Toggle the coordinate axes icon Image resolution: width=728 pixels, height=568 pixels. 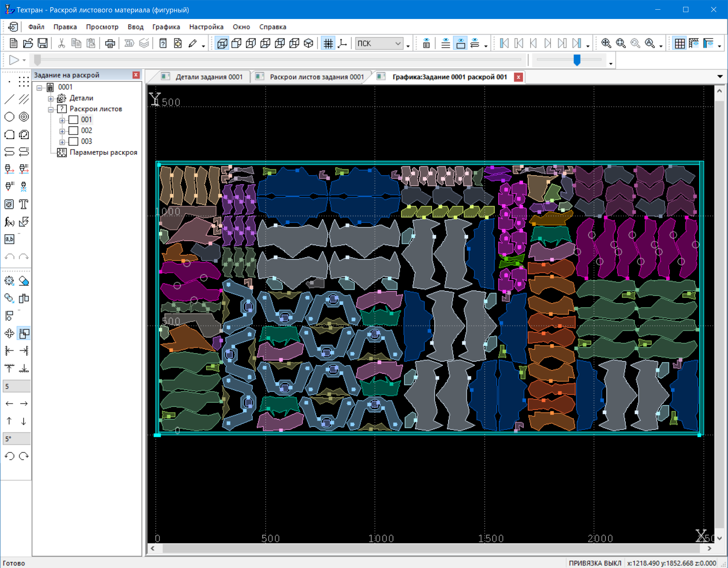[342, 43]
